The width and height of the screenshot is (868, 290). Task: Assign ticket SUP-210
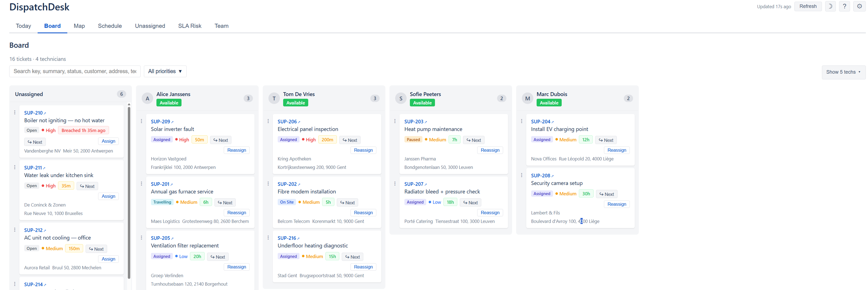pyautogui.click(x=108, y=141)
